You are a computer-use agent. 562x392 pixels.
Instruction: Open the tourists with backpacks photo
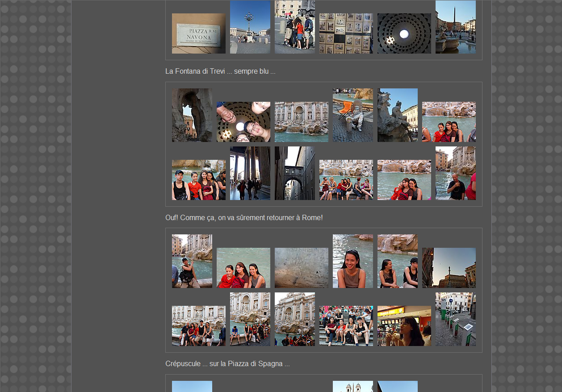tap(294, 27)
